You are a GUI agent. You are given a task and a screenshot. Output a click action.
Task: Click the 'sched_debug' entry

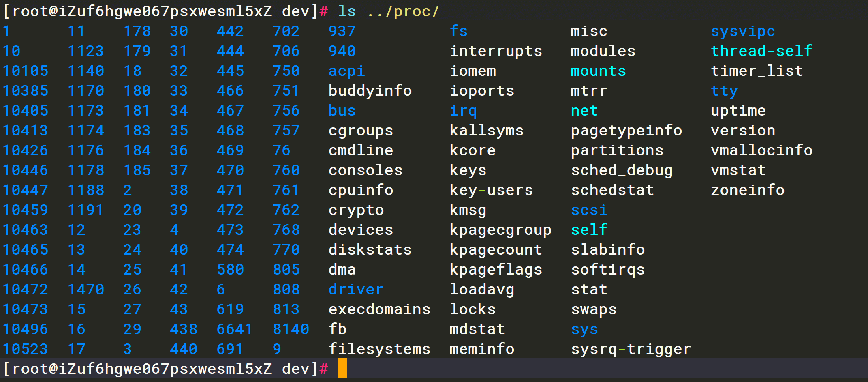point(622,170)
